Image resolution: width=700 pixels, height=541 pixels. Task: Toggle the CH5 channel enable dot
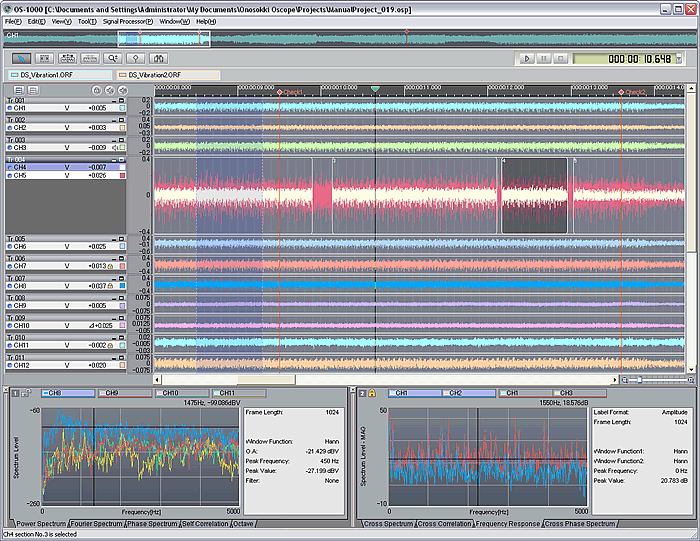click(9, 176)
